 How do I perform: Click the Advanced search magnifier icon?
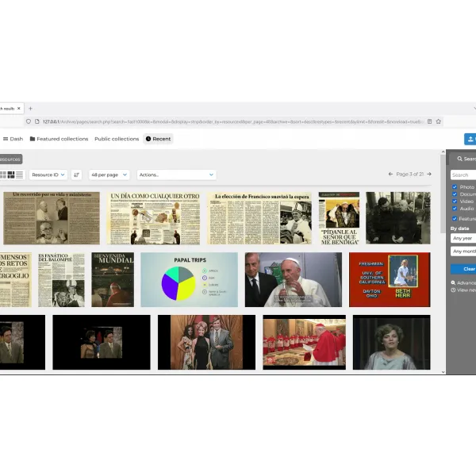(x=453, y=282)
